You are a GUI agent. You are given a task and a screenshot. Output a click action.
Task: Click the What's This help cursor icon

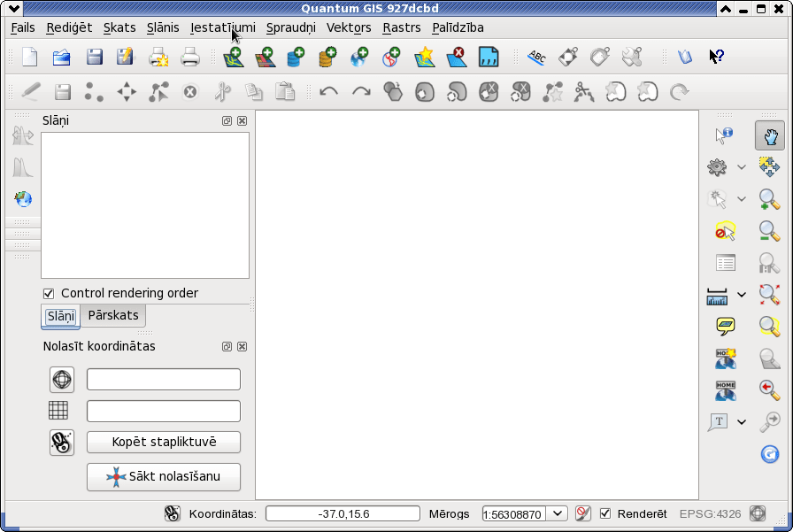click(x=717, y=56)
